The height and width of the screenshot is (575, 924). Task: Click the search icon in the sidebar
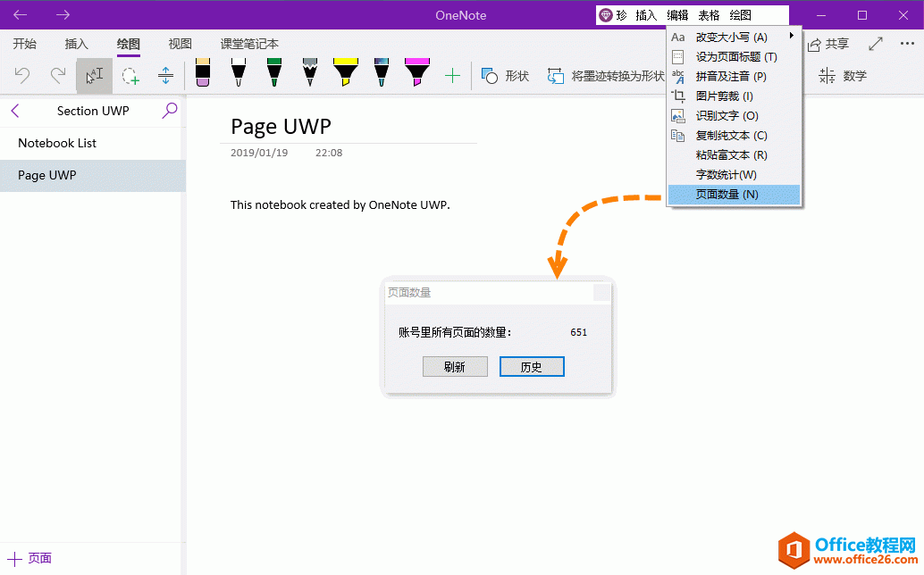click(x=169, y=110)
